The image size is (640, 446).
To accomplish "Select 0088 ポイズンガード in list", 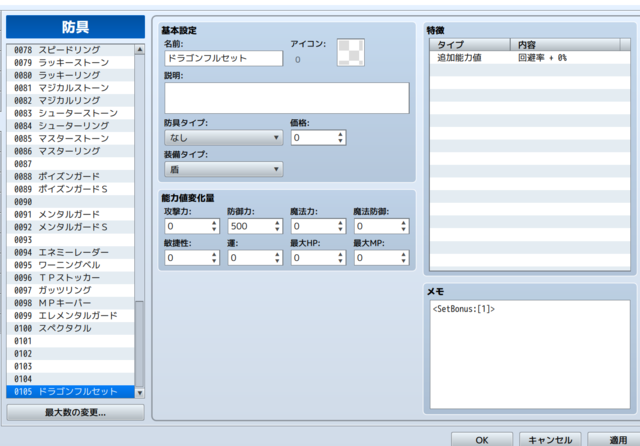I will 70,176.
